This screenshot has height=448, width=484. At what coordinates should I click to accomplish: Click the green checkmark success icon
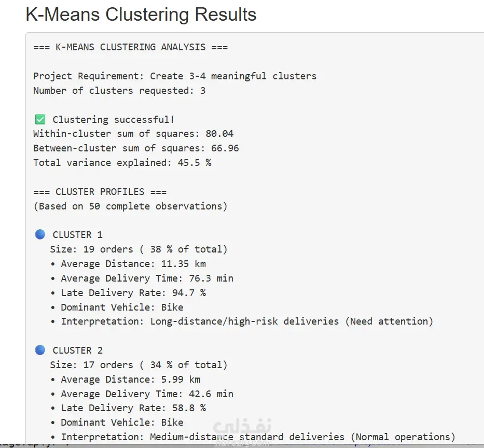pos(39,120)
